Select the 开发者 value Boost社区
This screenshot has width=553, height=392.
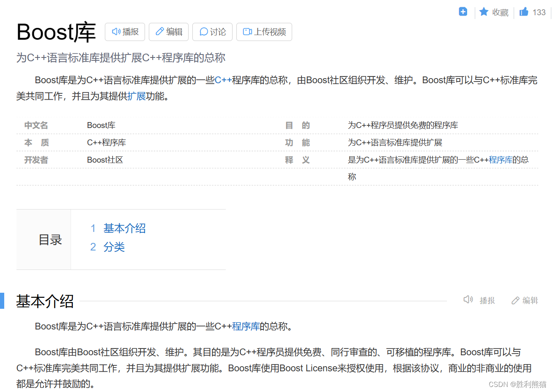point(105,160)
